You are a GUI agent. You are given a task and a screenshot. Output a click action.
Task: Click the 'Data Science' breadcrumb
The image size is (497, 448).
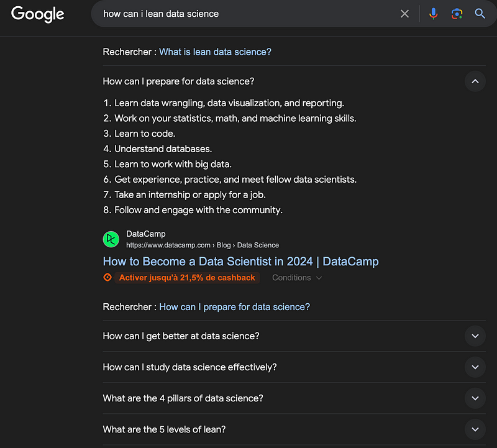click(258, 245)
